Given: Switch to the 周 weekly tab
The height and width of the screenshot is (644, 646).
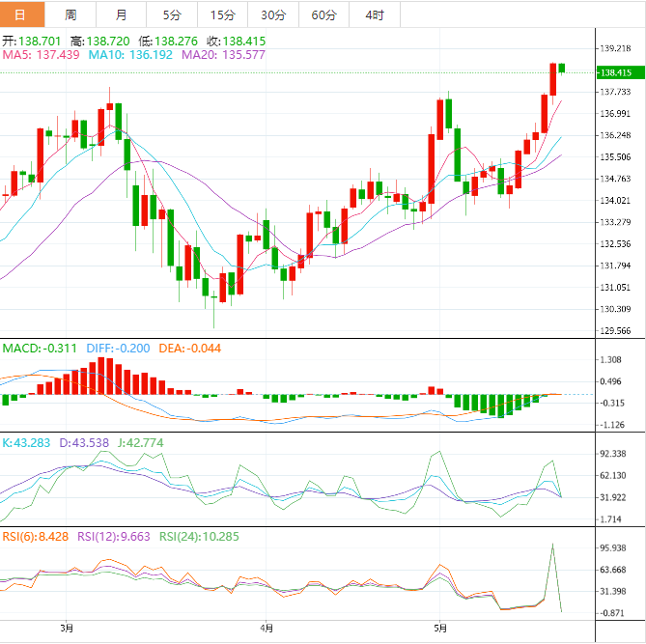Looking at the screenshot, I should click(70, 14).
